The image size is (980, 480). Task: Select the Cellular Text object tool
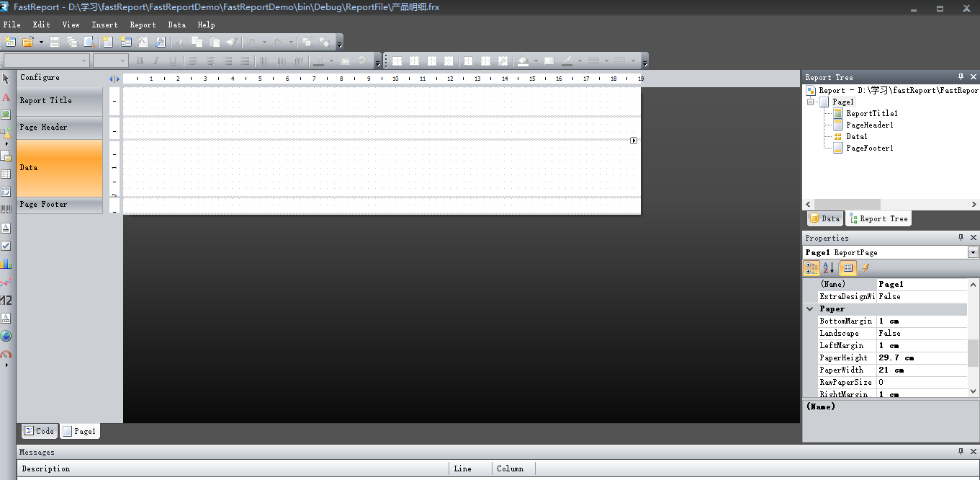click(6, 318)
